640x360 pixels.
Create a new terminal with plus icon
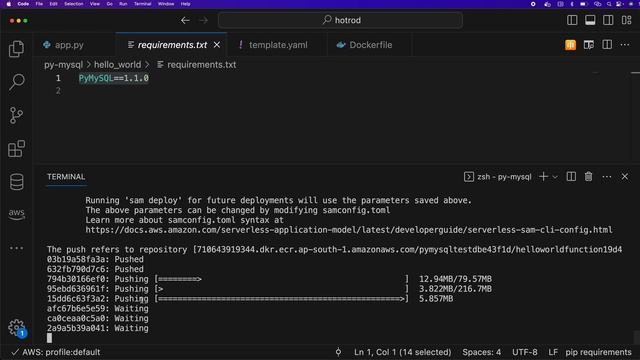pos(543,177)
